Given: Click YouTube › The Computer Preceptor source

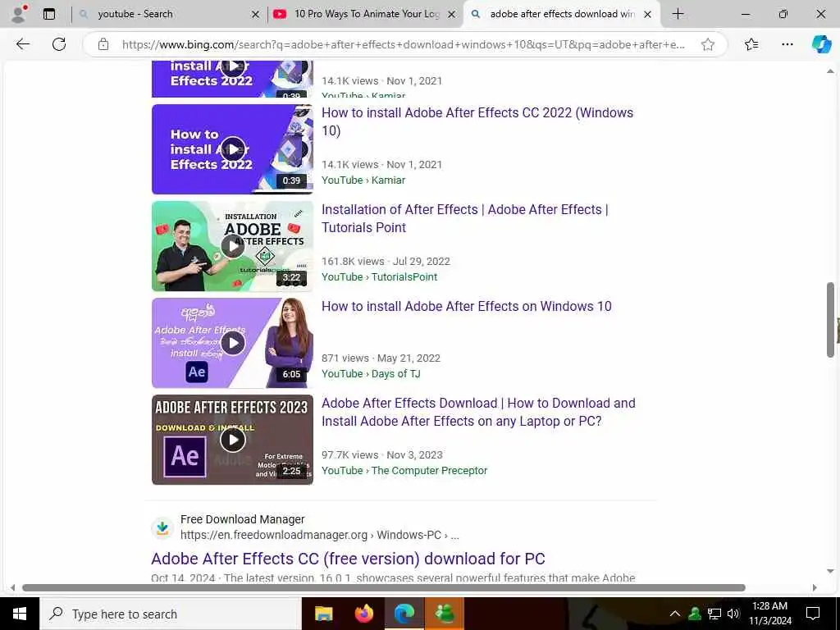Looking at the screenshot, I should click(404, 470).
